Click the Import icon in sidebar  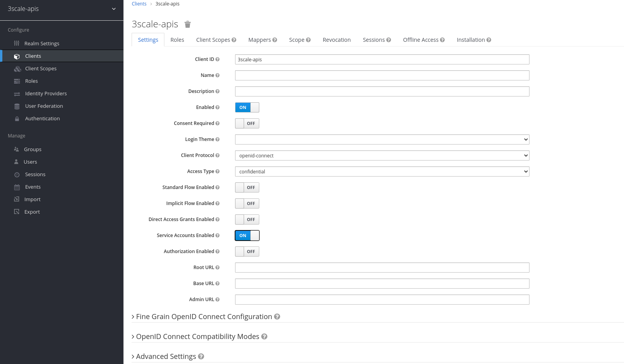coord(16,199)
